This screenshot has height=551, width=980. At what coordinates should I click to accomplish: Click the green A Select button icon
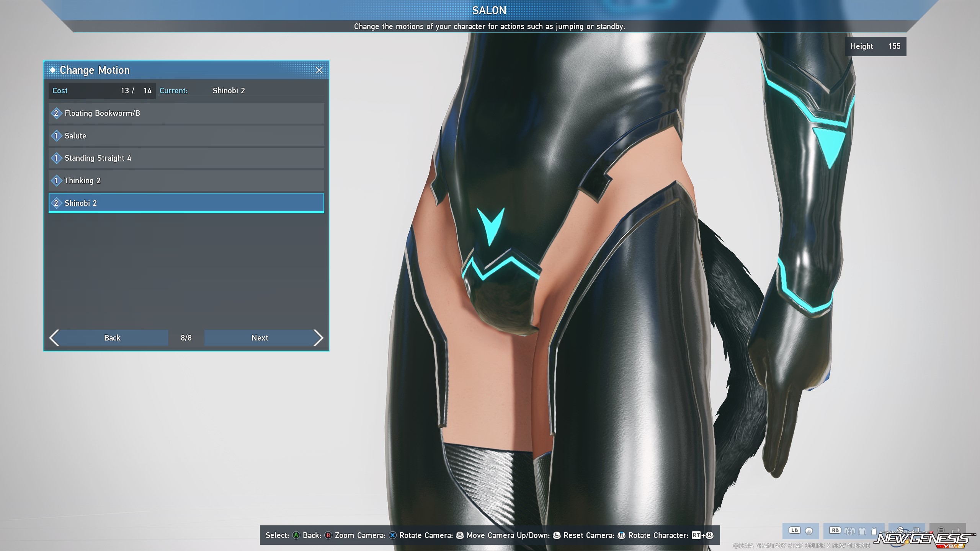(296, 535)
